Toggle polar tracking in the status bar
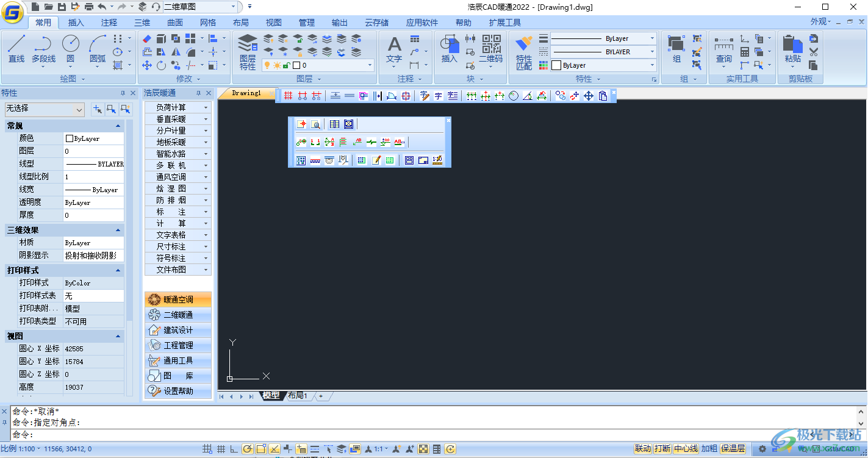 click(x=247, y=449)
